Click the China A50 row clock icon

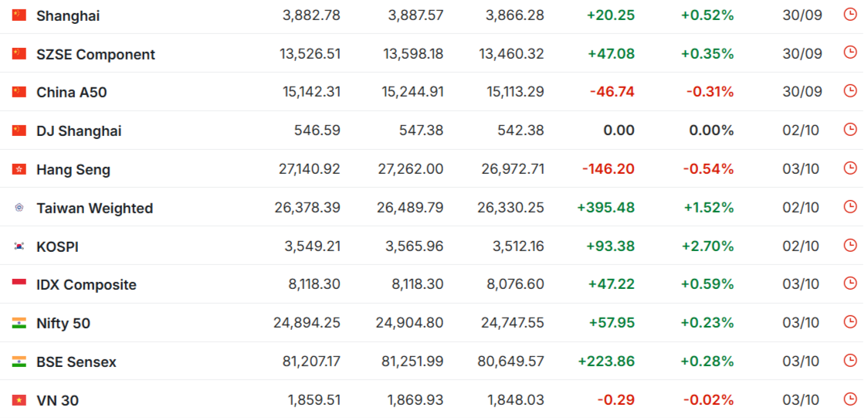tap(850, 91)
